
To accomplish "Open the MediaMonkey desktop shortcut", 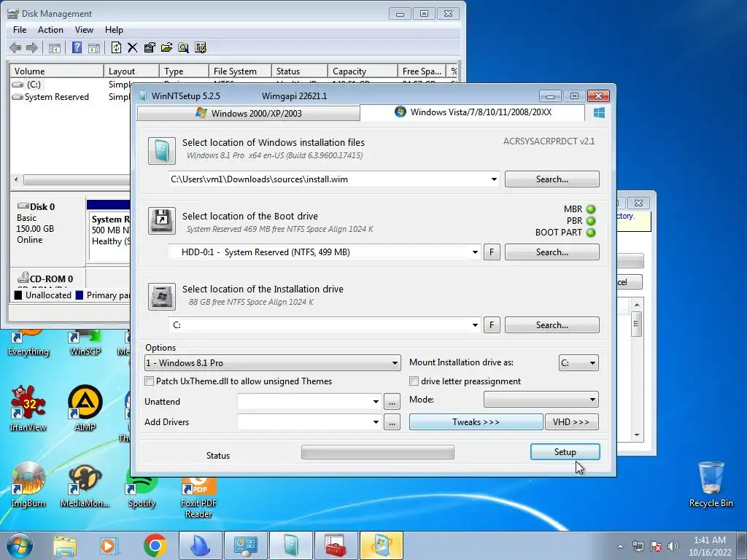I will 85,484.
